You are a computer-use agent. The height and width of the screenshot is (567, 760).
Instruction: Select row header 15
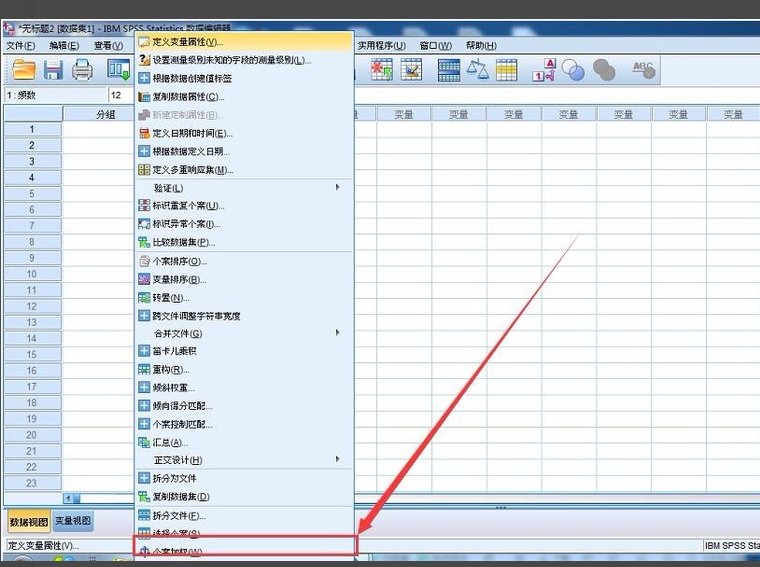[32, 354]
